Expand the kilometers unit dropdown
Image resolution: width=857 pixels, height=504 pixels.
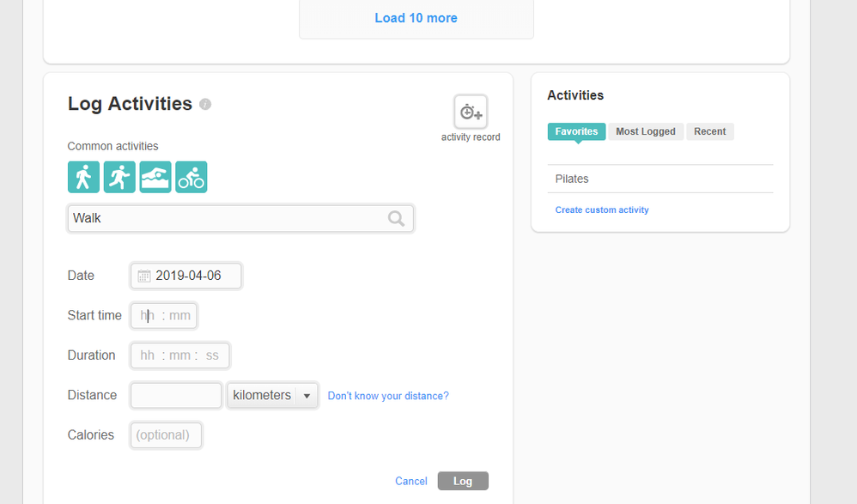[307, 396]
